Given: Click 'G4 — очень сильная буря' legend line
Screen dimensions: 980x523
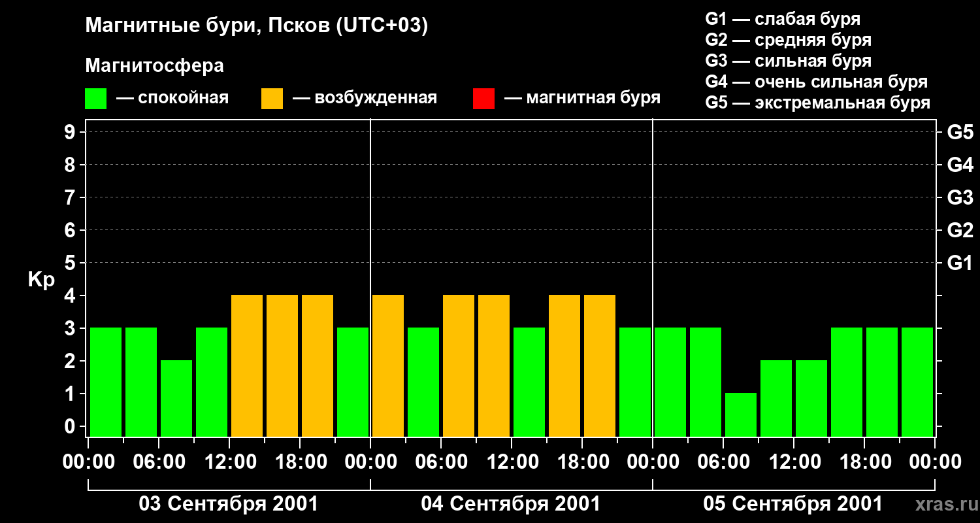Looking at the screenshot, I should click(817, 82).
